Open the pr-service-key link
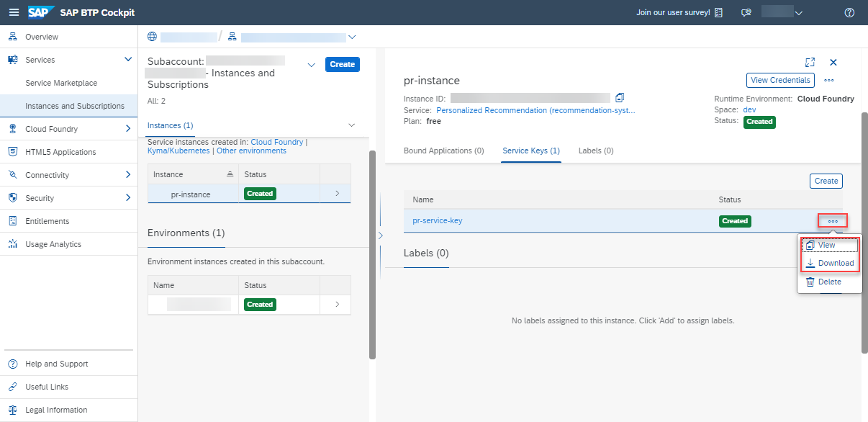This screenshot has height=422, width=868. click(x=438, y=220)
